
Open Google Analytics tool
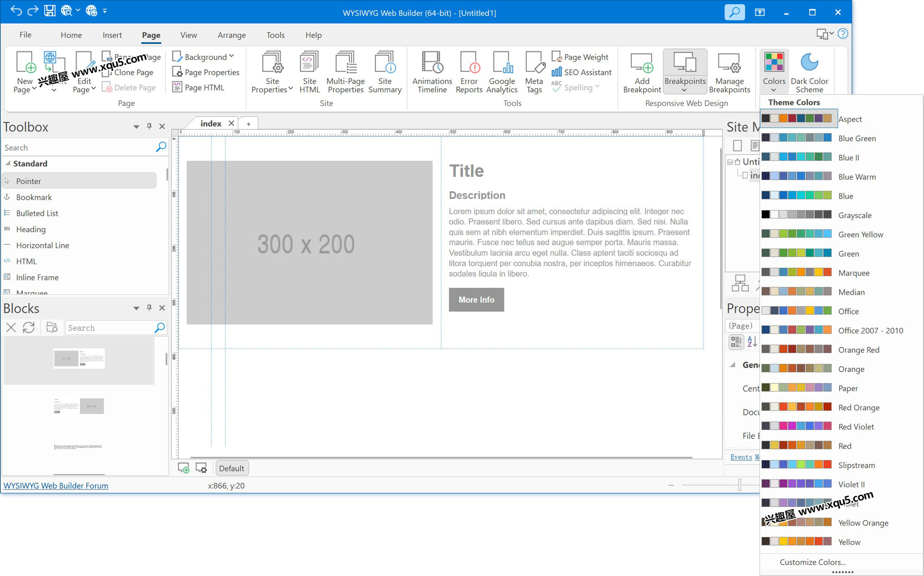(x=502, y=72)
